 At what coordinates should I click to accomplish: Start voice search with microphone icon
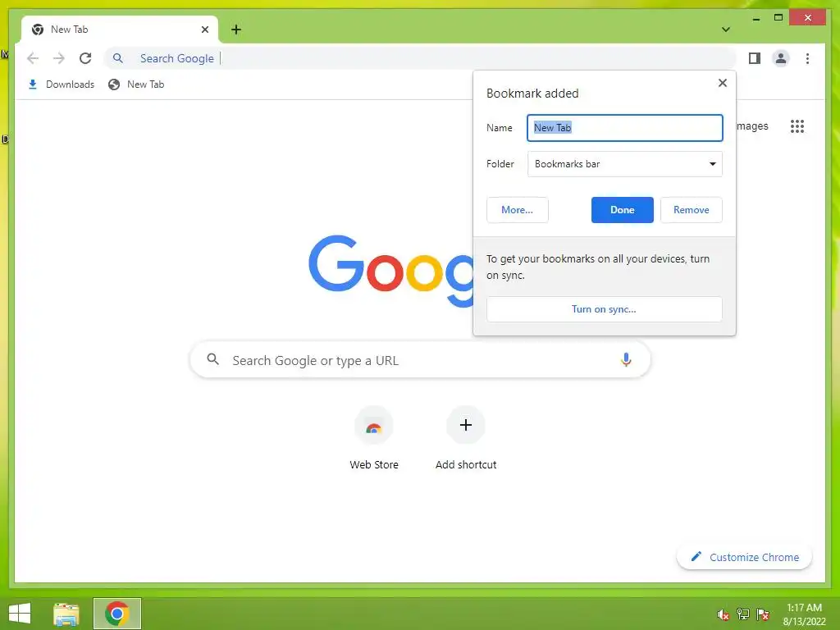point(626,359)
